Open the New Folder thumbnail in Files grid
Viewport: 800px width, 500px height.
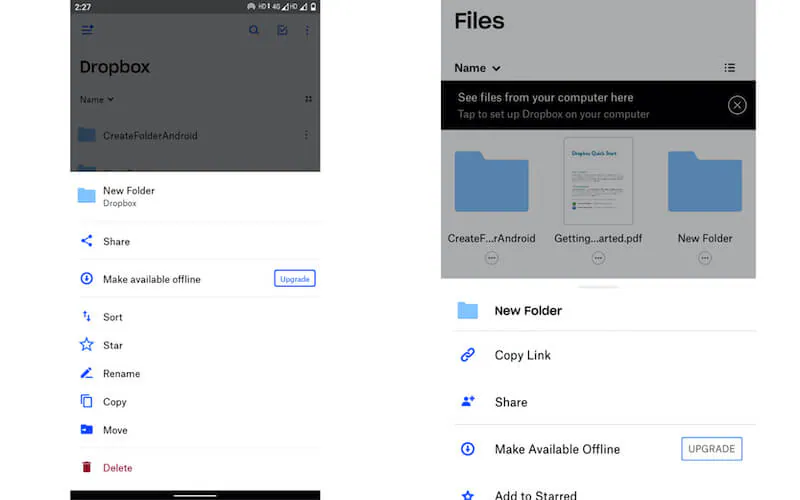(x=705, y=181)
